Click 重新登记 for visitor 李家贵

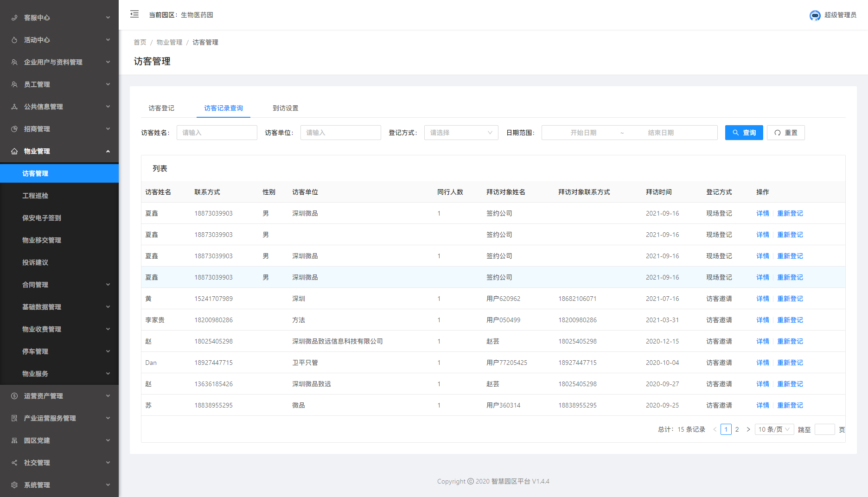790,320
